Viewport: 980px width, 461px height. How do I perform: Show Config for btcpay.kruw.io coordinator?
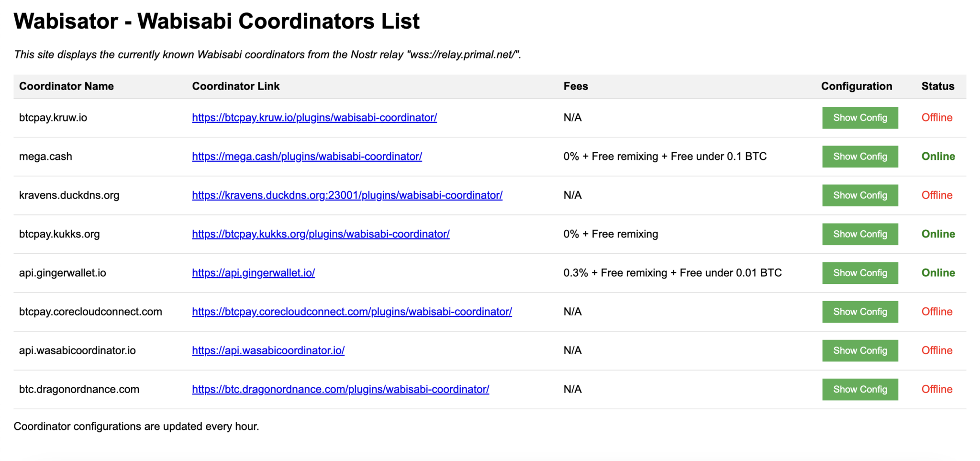(x=860, y=117)
